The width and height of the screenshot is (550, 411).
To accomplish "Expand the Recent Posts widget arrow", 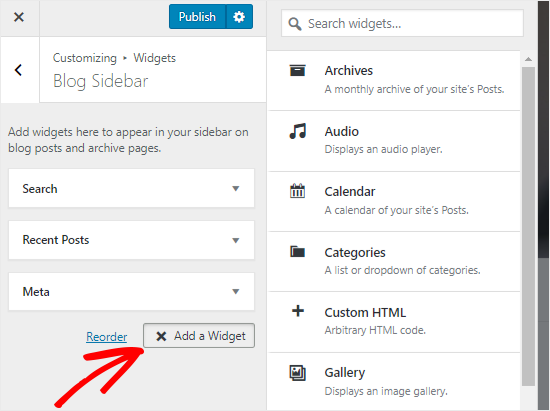I will (x=236, y=240).
